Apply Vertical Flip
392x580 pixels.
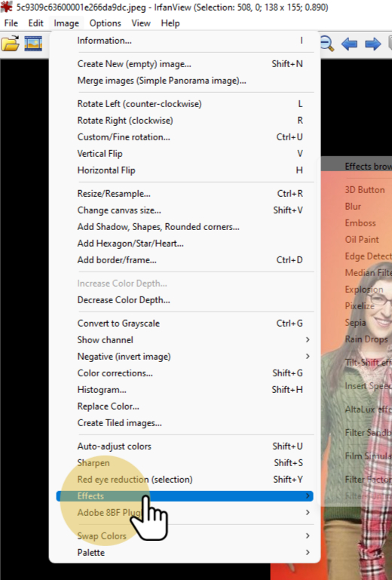(185, 154)
